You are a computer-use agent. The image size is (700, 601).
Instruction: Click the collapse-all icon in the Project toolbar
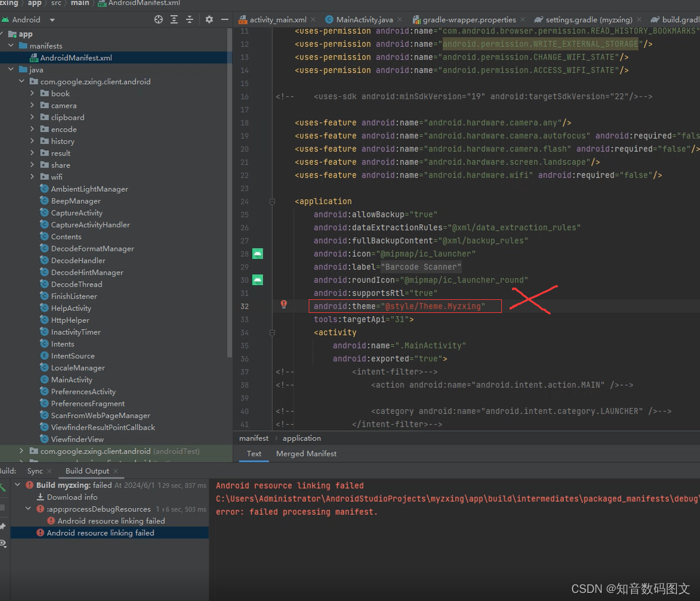pos(189,19)
